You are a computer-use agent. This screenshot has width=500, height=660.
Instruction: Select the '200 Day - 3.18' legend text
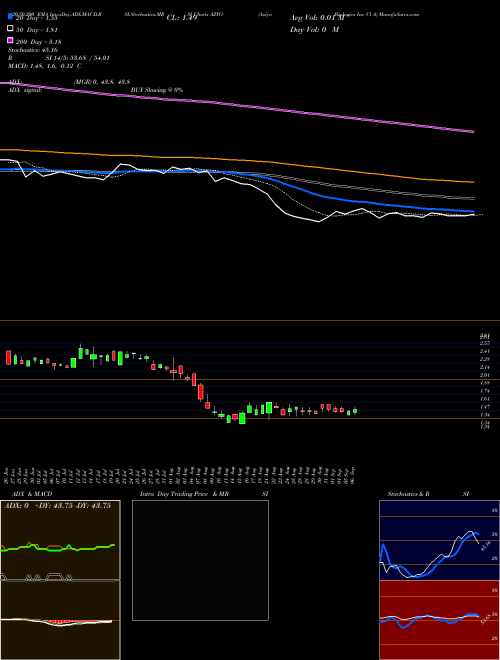pyautogui.click(x=38, y=42)
